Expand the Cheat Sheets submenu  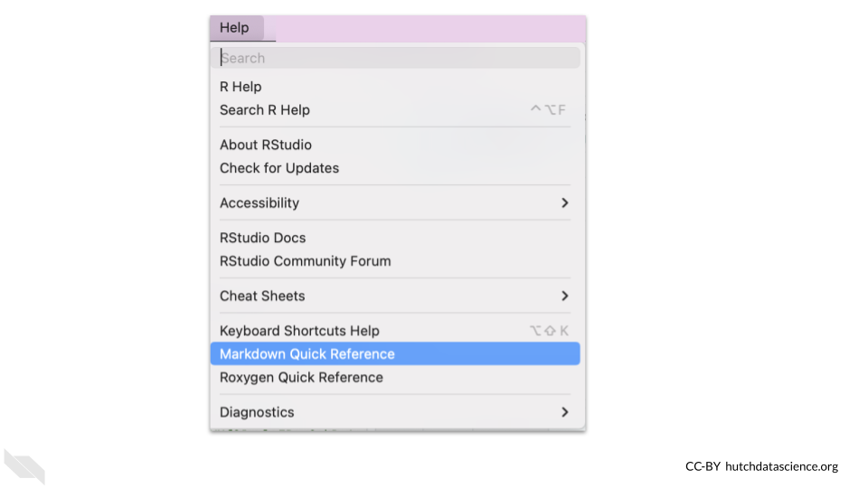pos(395,296)
